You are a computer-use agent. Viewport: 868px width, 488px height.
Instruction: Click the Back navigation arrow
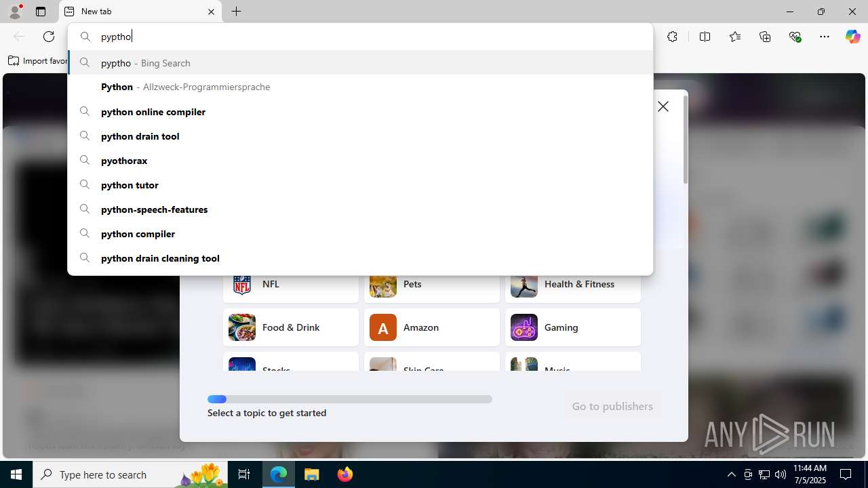(19, 37)
